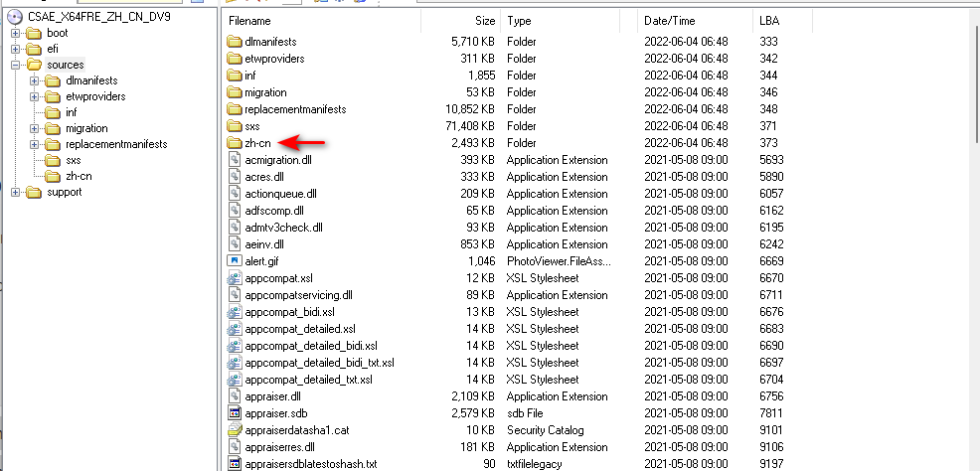Expand the efi folder in tree
Viewport: 980px width, 471px height.
16,49
